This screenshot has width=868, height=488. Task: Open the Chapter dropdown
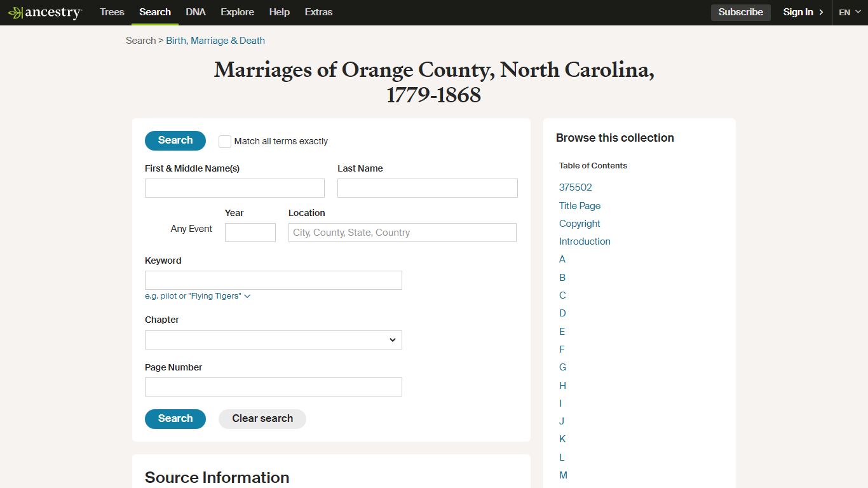coord(273,340)
